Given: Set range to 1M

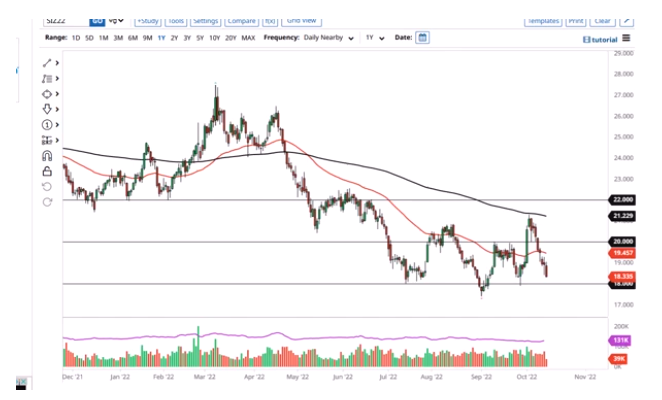Looking at the screenshot, I should point(103,38).
